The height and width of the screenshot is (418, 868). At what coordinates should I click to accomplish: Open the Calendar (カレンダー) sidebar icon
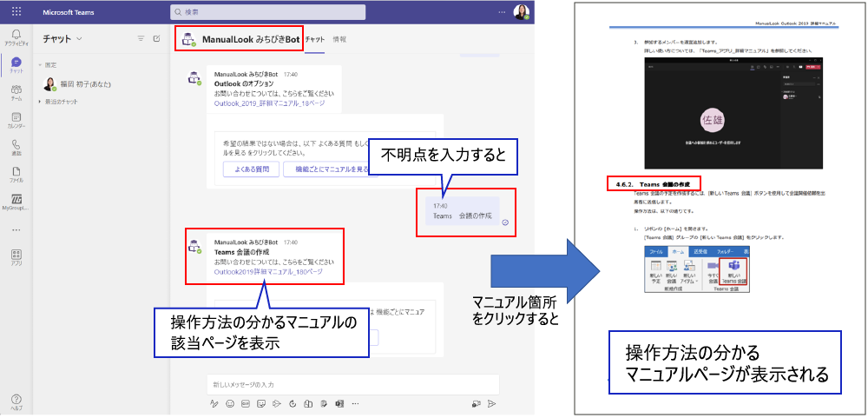click(x=16, y=119)
